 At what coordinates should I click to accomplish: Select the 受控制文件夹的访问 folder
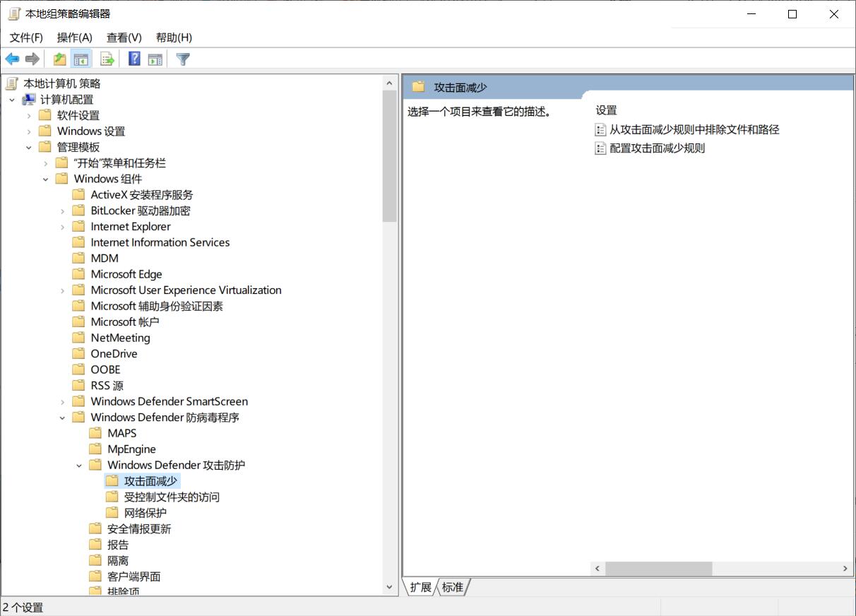click(x=172, y=497)
